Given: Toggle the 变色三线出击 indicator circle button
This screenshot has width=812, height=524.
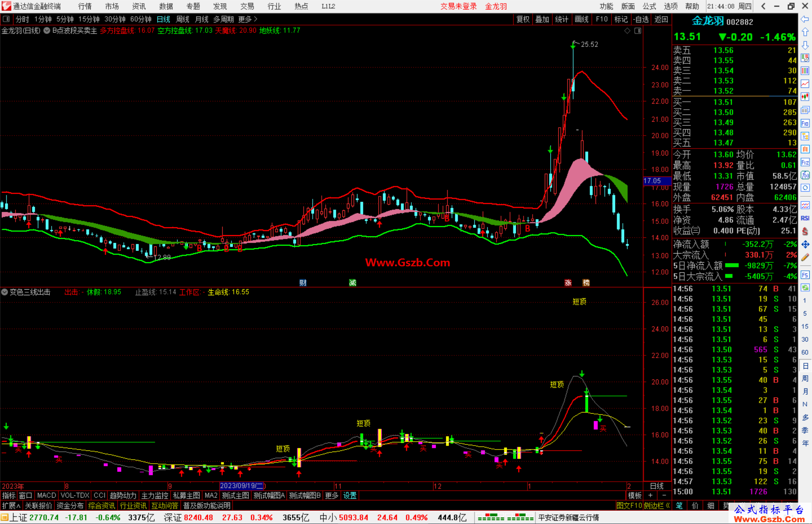Looking at the screenshot, I should pyautogui.click(x=5, y=292).
